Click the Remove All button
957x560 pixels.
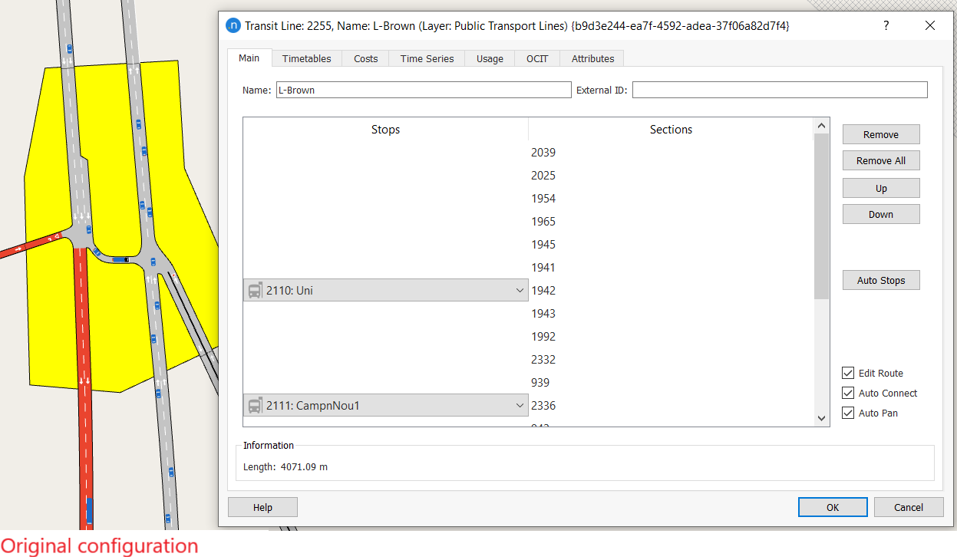coord(880,161)
